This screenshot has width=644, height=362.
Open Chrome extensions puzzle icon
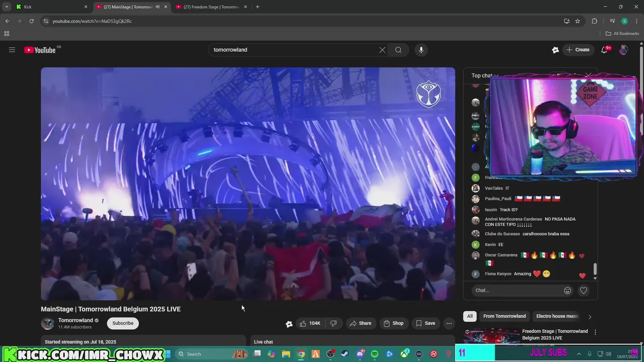[595, 21]
